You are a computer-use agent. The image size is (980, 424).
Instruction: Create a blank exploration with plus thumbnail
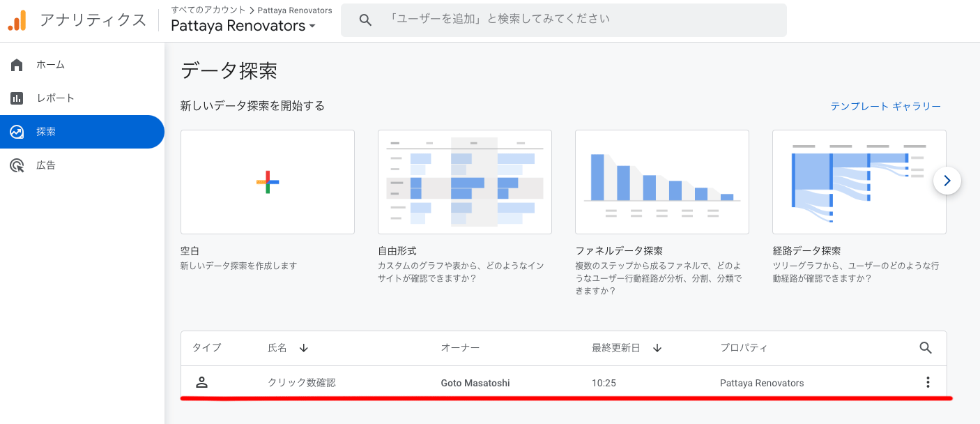click(268, 182)
